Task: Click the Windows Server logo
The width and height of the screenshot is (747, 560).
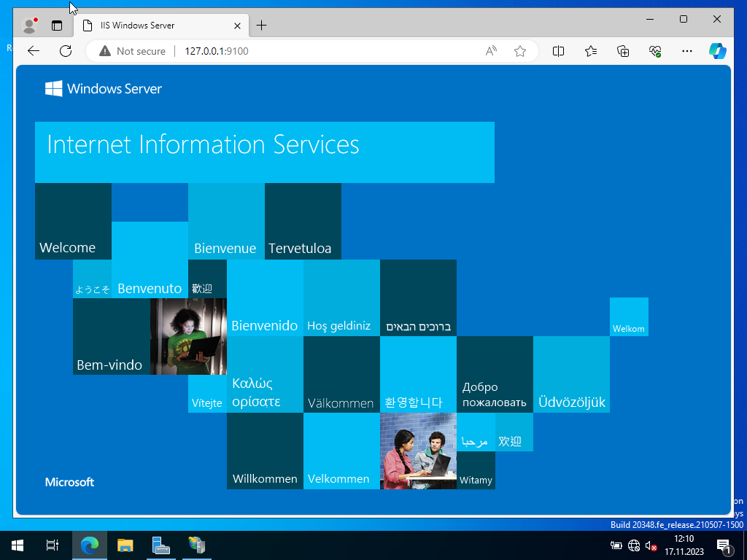Action: [104, 88]
